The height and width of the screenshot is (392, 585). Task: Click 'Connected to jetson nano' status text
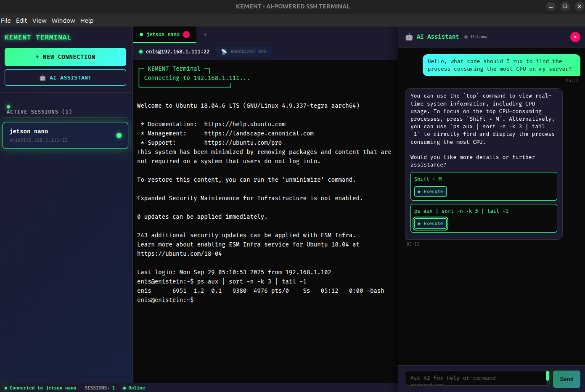[x=43, y=388]
